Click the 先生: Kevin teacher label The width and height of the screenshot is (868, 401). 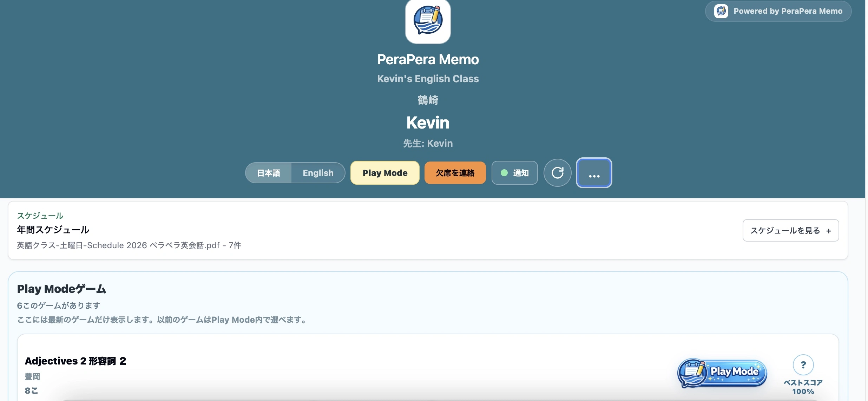(428, 143)
